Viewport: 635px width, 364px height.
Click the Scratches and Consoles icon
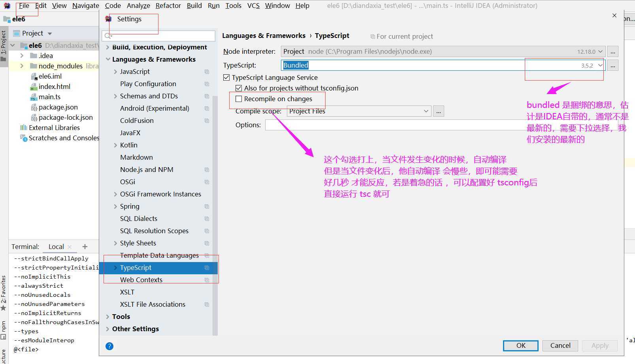(x=24, y=138)
